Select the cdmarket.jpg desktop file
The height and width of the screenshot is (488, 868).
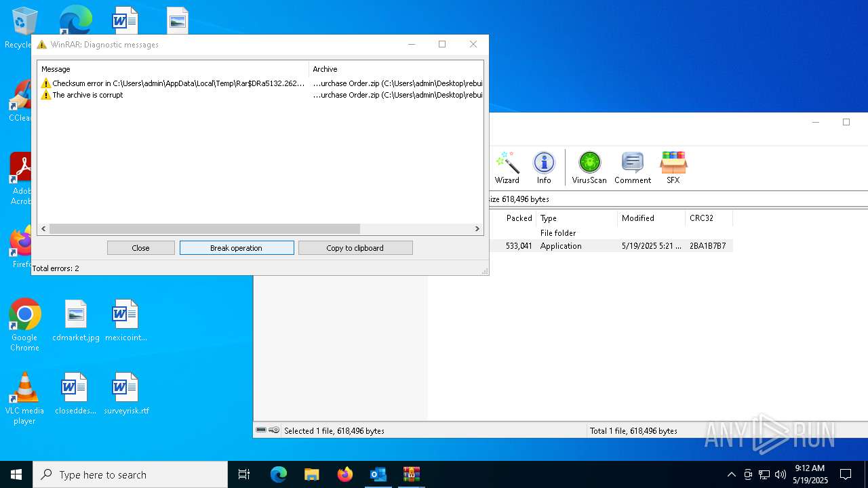point(76,321)
